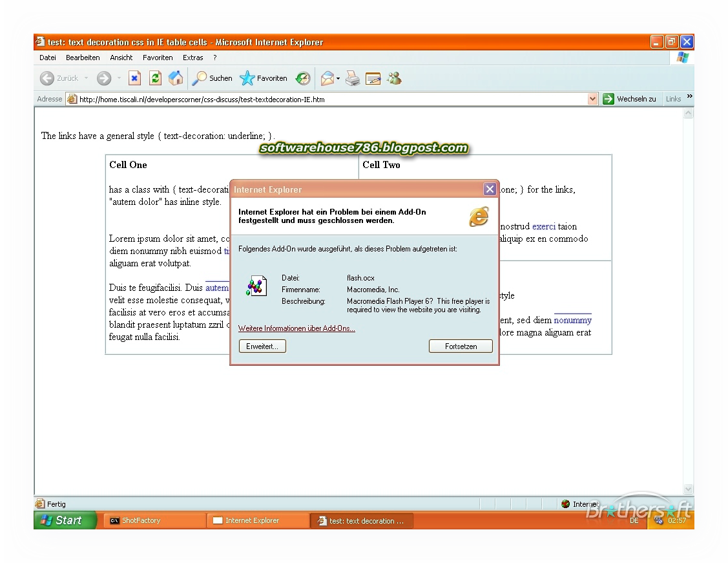Click the flash.ocx file icon in dialog

(256, 286)
